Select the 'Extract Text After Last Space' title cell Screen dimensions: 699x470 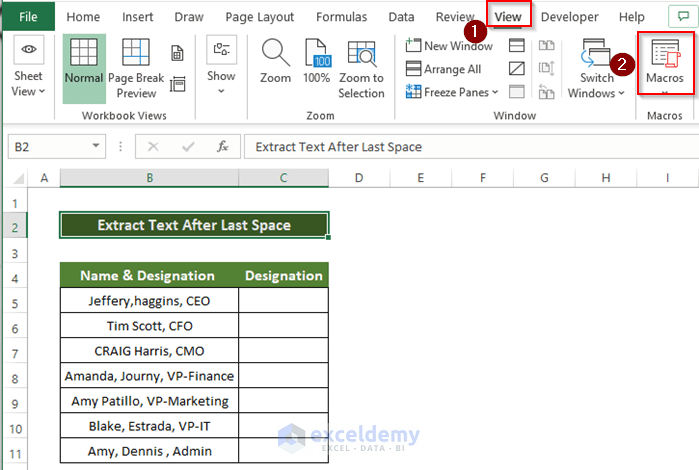coord(194,225)
